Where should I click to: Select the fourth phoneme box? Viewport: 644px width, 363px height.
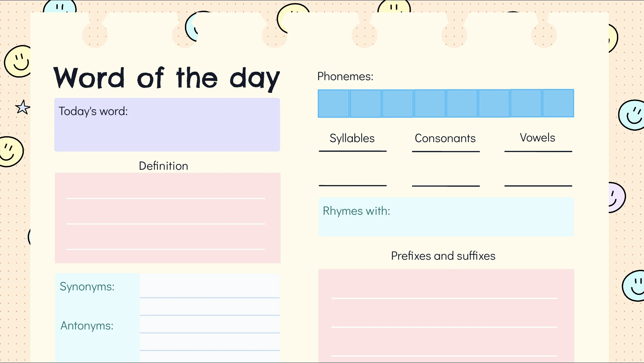coord(430,104)
